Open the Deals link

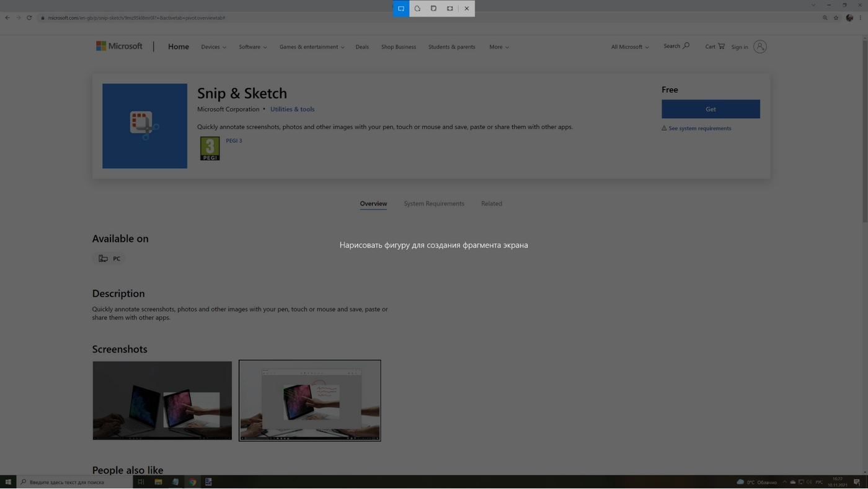[x=362, y=47]
